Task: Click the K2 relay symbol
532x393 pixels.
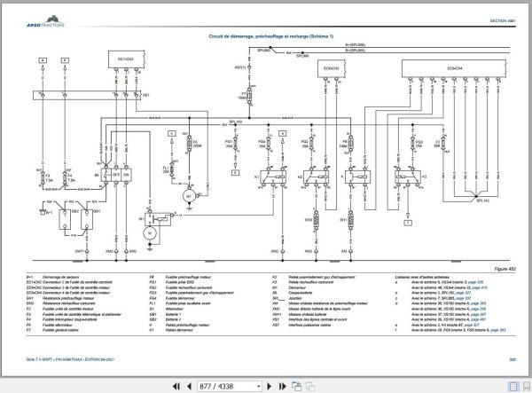Action: [x=408, y=177]
